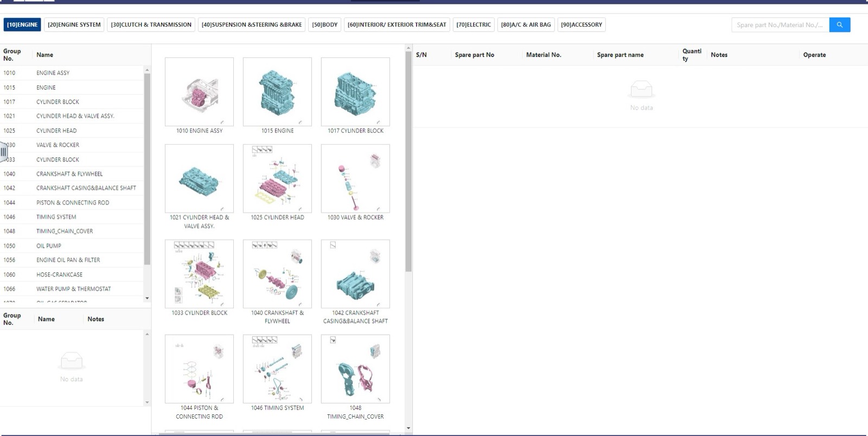Open the [80]A/C & AIR BAG tab
868x436 pixels.
526,25
